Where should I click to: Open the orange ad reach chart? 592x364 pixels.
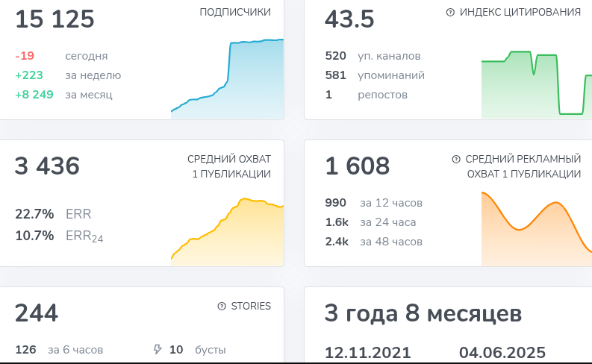pyautogui.click(x=537, y=228)
